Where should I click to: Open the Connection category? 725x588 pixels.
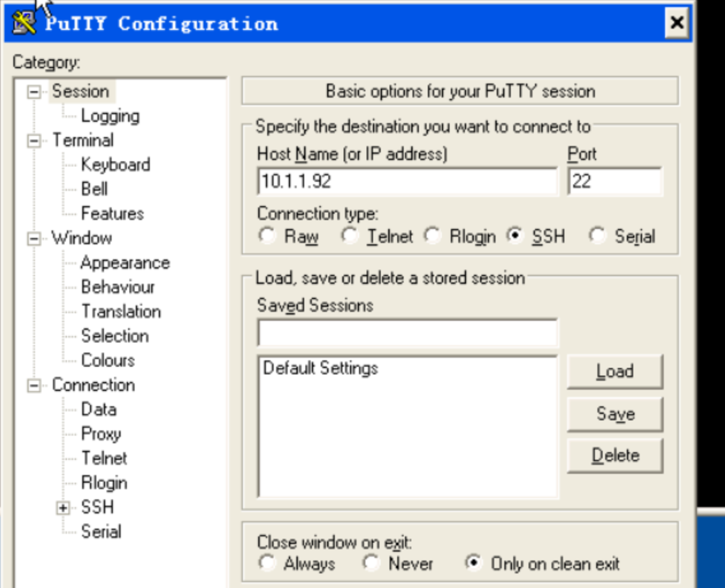click(x=93, y=385)
